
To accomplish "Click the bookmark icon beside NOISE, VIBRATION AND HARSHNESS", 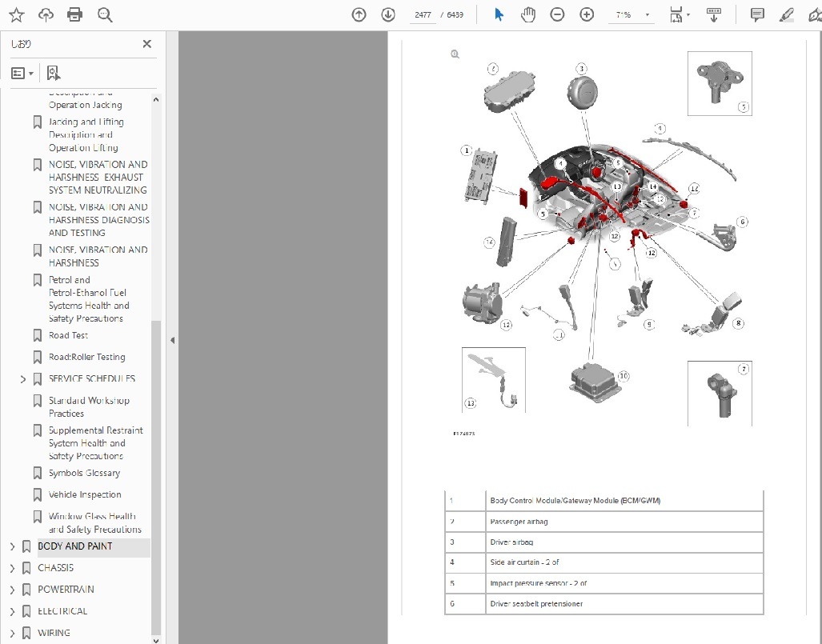I will (x=38, y=250).
